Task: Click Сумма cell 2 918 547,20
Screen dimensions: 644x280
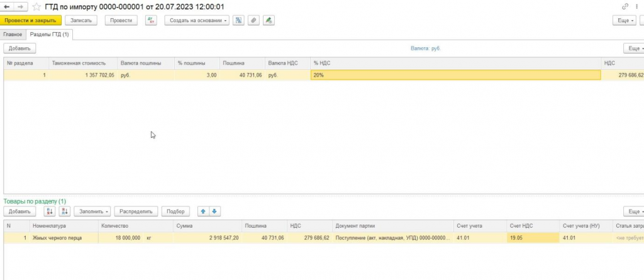Action: 208,238
